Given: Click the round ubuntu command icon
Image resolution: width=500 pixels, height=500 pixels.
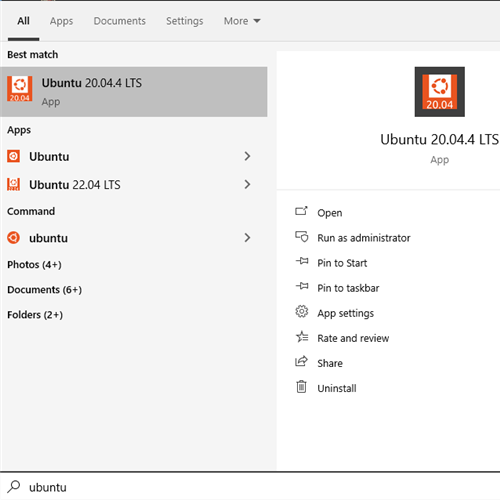Looking at the screenshot, I should tap(13, 238).
